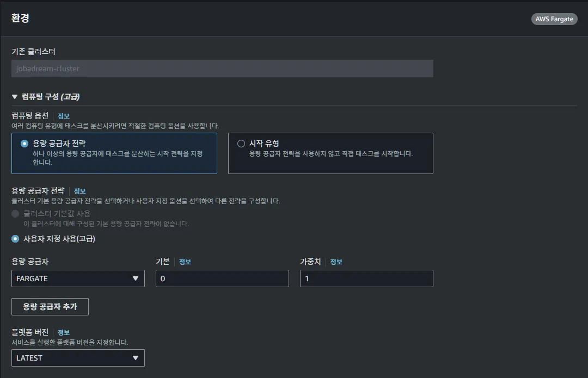Open 정보 link next to 컴퓨팅 옵션

(x=64, y=116)
